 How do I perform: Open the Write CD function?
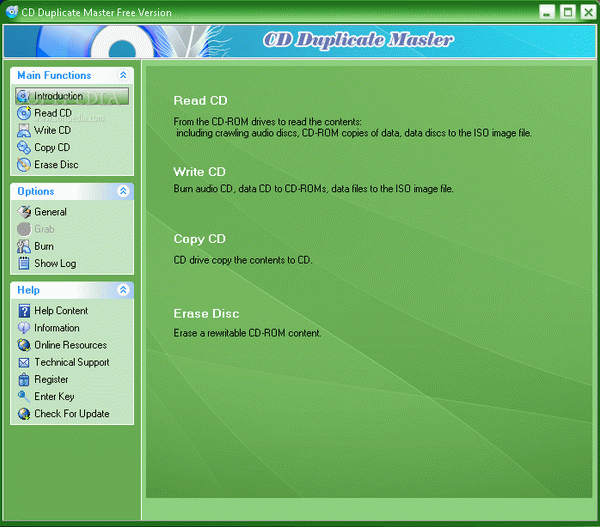[52, 131]
